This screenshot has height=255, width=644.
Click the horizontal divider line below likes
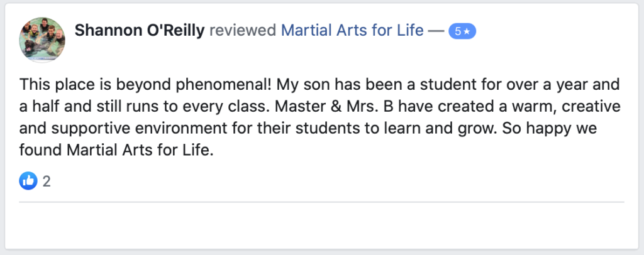(321, 202)
